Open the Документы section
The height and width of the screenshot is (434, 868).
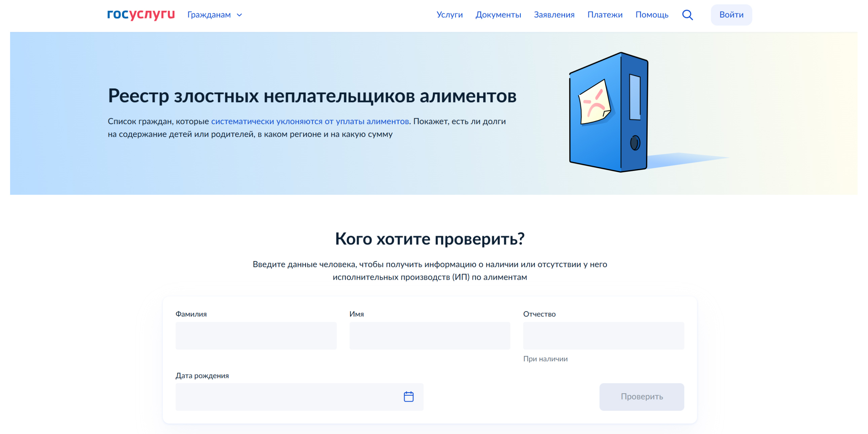[x=498, y=15]
